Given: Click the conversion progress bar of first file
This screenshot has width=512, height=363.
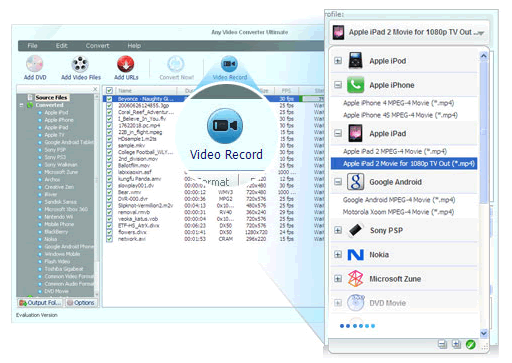Looking at the screenshot, I should click(x=312, y=99).
